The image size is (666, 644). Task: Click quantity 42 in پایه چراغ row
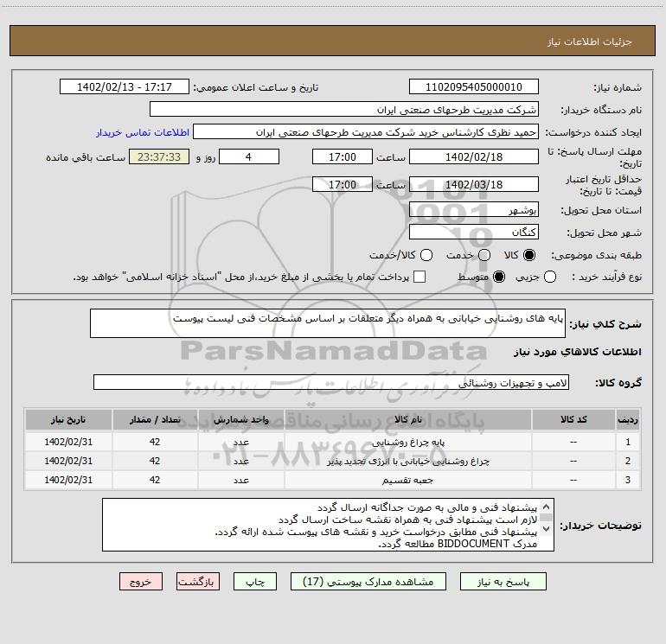click(155, 442)
